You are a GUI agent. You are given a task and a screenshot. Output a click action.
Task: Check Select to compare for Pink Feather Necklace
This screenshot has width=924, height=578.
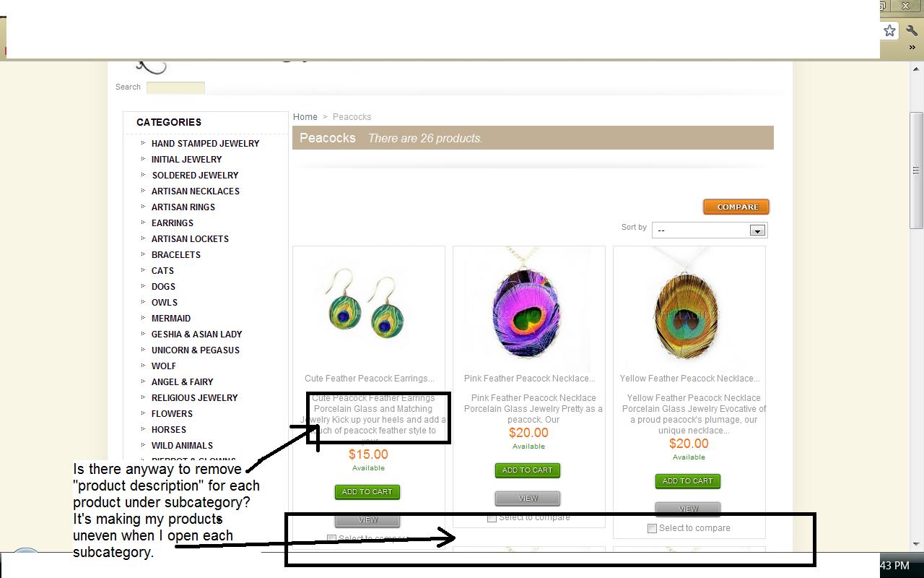[492, 517]
